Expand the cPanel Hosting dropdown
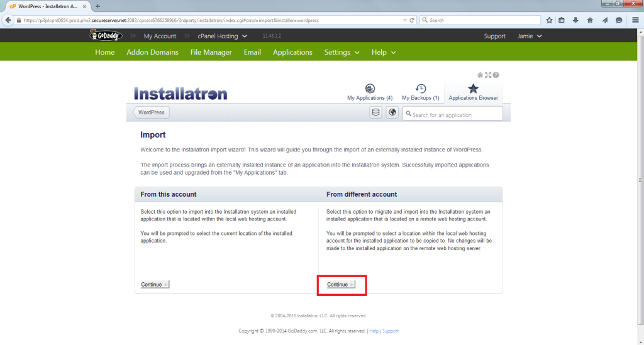The width and height of the screenshot is (644, 345). [222, 36]
